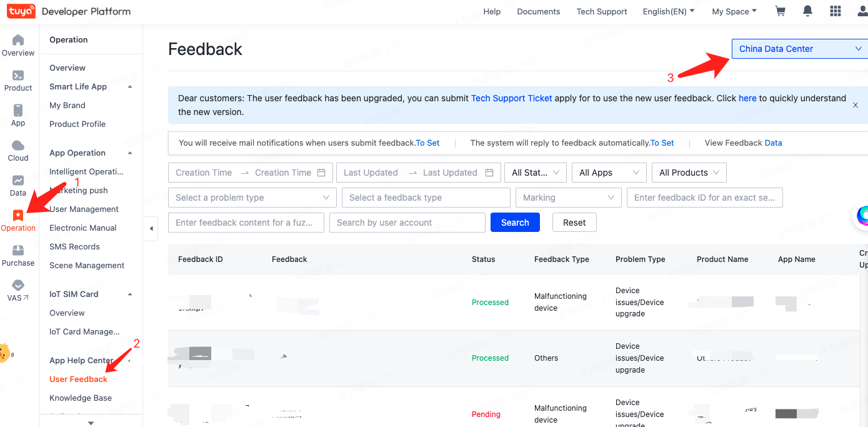Focus the feedback ID exact search field

pyautogui.click(x=705, y=198)
